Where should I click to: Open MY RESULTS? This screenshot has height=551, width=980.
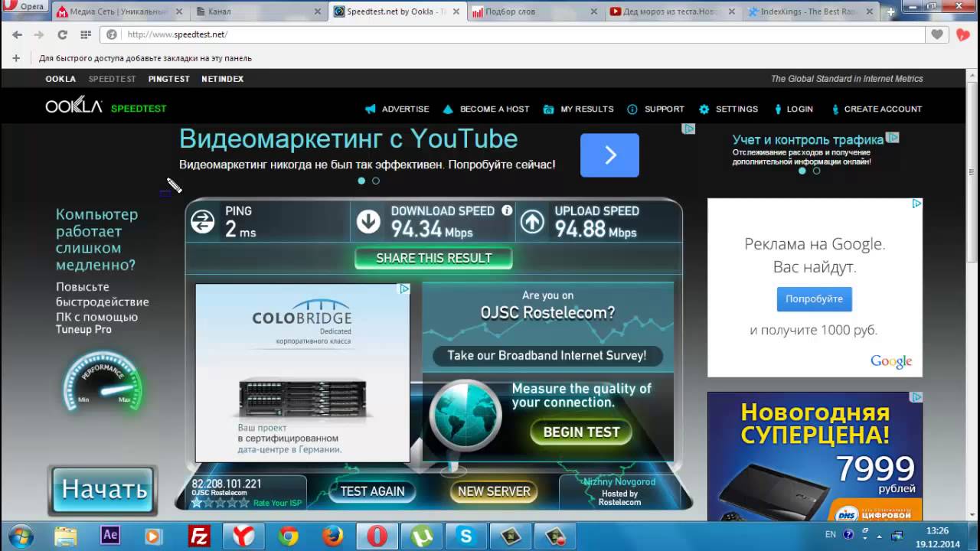click(x=578, y=109)
